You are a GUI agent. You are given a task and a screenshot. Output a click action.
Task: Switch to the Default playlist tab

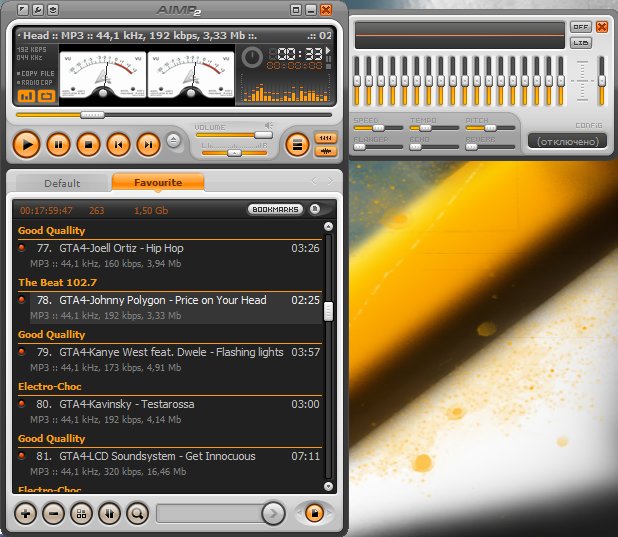click(x=62, y=183)
